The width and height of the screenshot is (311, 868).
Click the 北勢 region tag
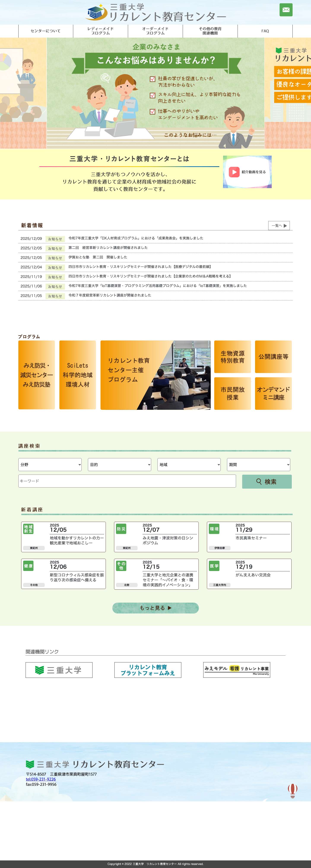[x=127, y=585]
